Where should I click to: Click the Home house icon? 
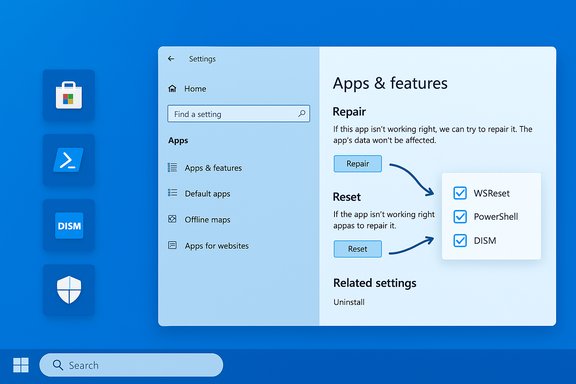coord(172,88)
